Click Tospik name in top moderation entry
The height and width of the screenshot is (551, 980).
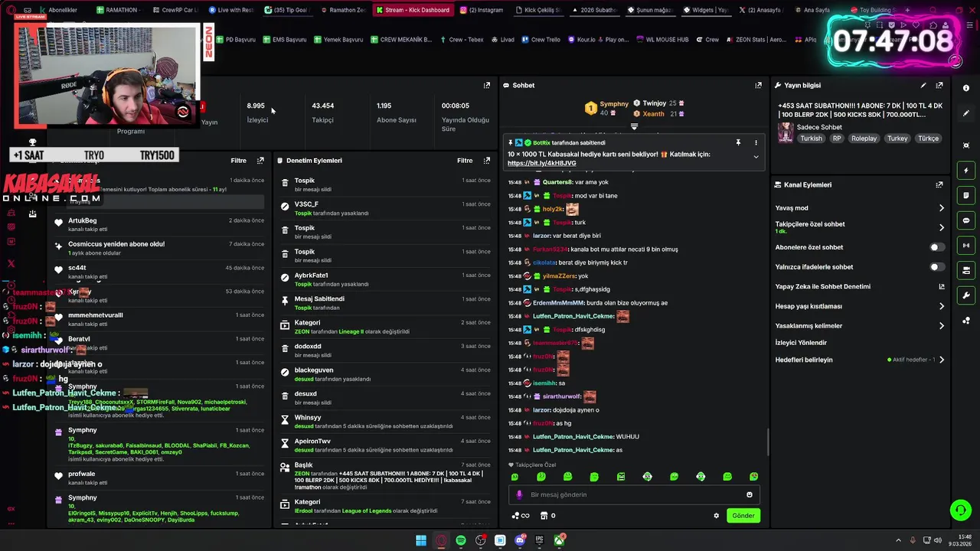pos(305,181)
